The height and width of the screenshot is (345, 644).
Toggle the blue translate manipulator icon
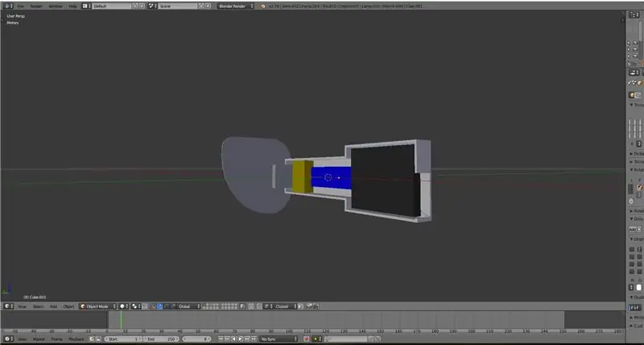159,306
